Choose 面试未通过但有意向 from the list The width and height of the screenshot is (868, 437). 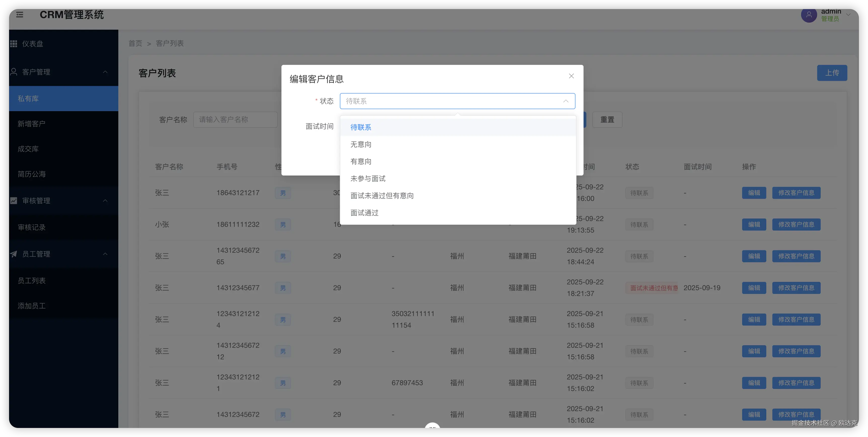382,196
